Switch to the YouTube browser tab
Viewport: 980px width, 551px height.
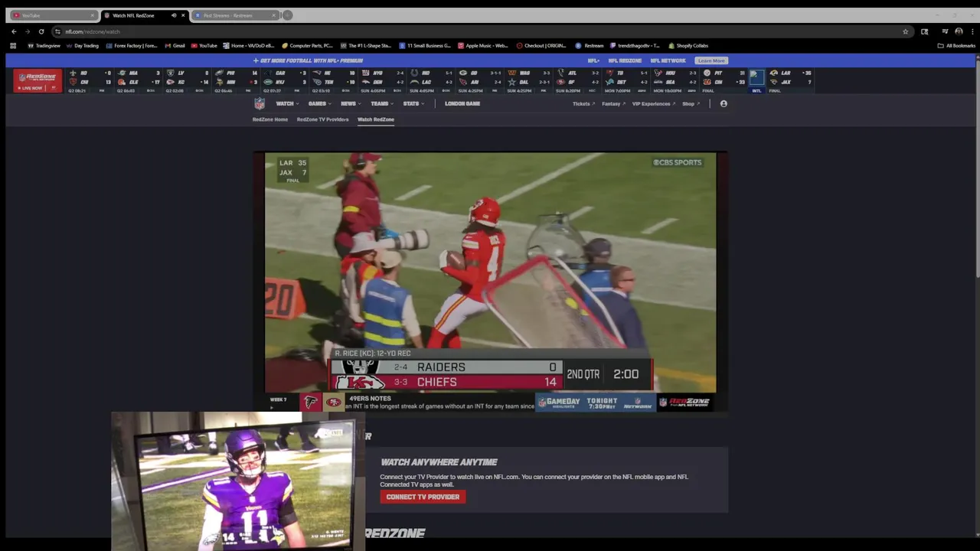point(54,15)
